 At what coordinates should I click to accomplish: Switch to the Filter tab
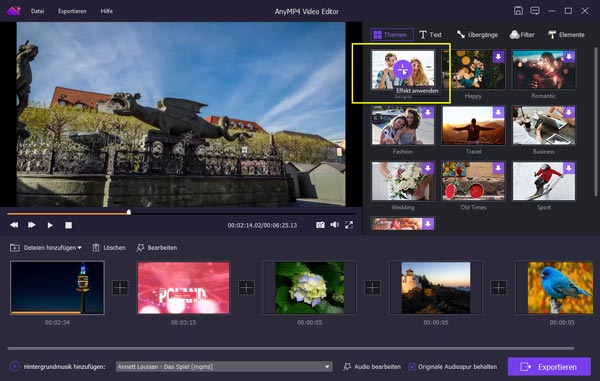pos(522,35)
